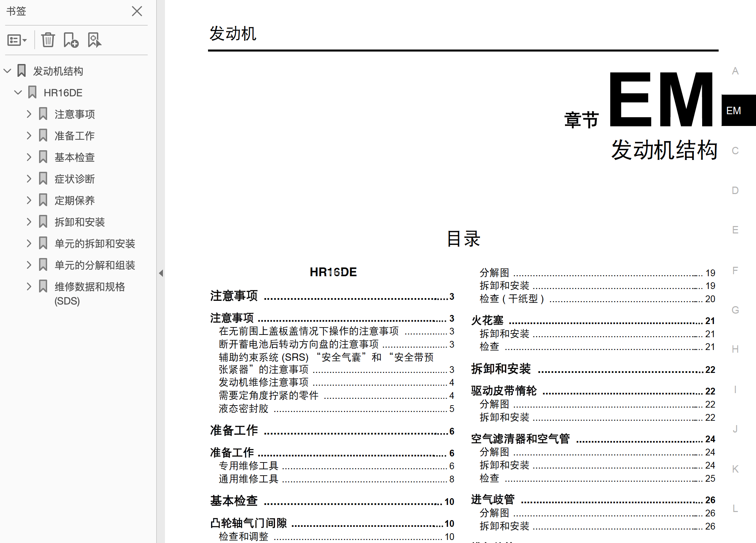Expand the 维修数据和规格 (SDS) bookmark
The width and height of the screenshot is (756, 543).
pyautogui.click(x=29, y=287)
